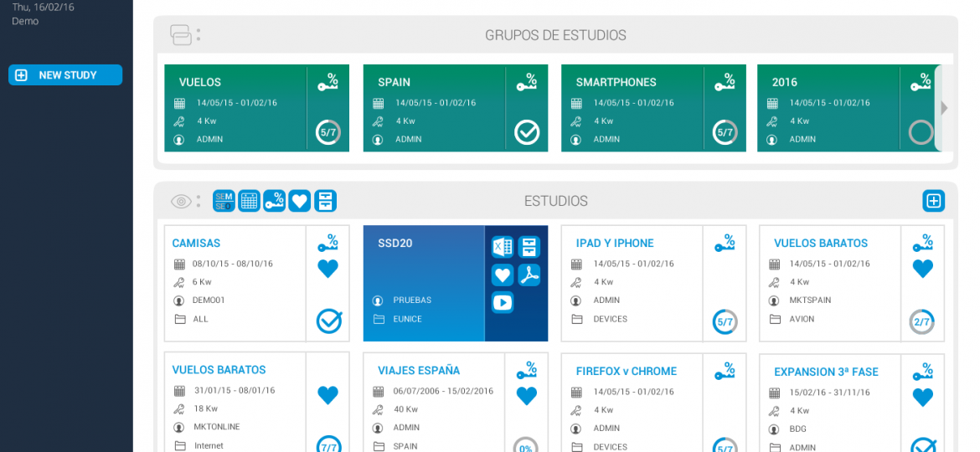Toggle favorite heart on VIAJES ESPAÑA study
The height and width of the screenshot is (452, 980).
526,396
